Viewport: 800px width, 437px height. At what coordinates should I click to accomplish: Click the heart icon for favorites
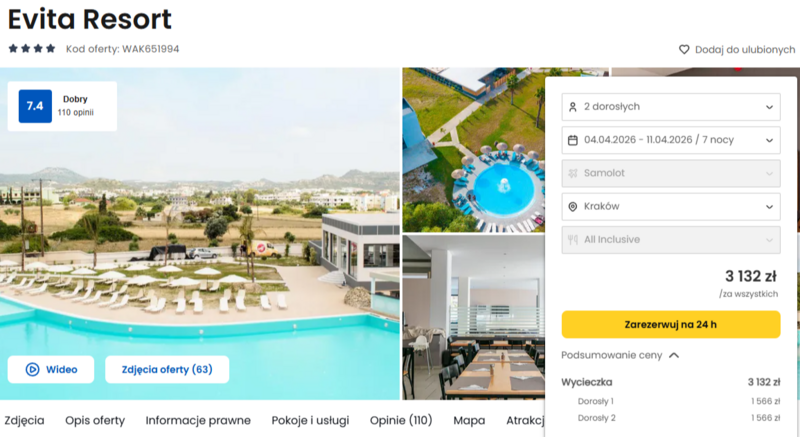click(x=684, y=49)
